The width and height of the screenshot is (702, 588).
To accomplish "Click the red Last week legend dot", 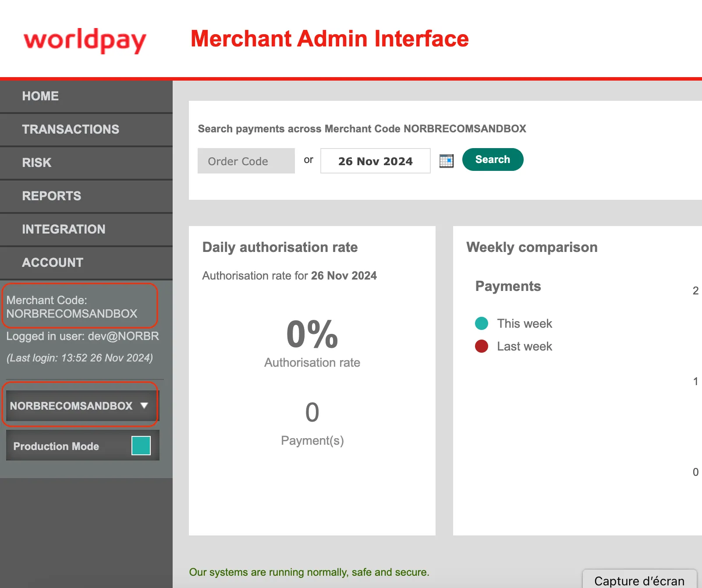I will click(482, 346).
